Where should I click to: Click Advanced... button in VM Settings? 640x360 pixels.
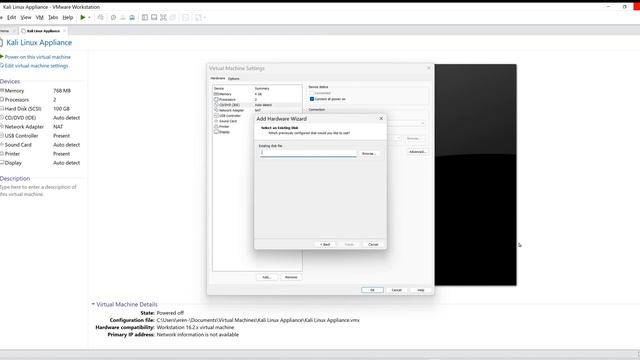pos(418,152)
